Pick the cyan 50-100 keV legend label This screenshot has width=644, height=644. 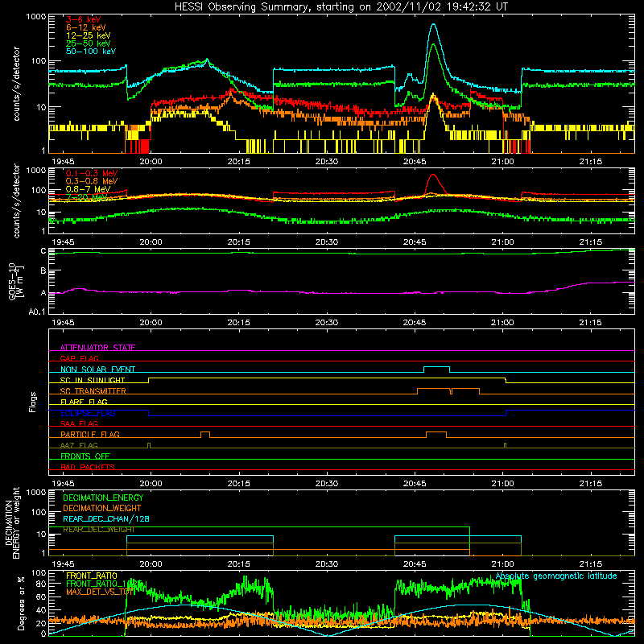(91, 52)
